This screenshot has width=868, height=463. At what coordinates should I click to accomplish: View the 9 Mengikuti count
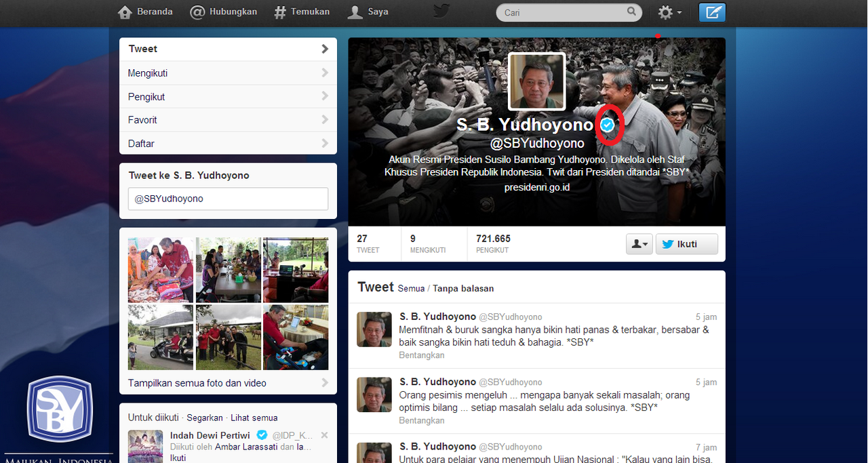click(x=428, y=244)
